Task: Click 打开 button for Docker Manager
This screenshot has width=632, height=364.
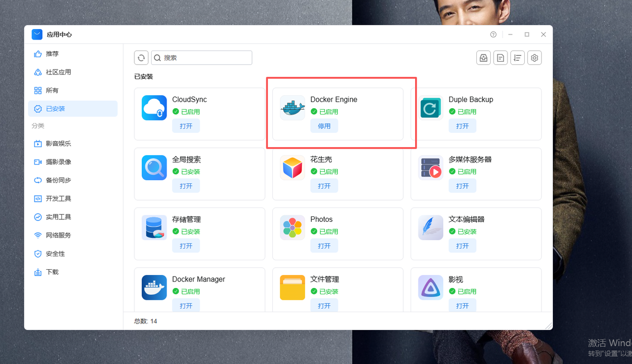Action: pyautogui.click(x=186, y=306)
